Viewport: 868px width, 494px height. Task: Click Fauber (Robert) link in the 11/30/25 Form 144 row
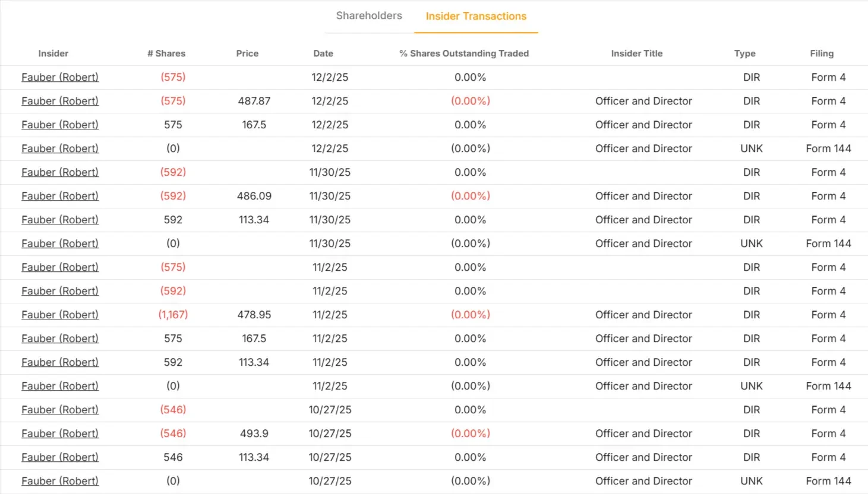click(59, 243)
